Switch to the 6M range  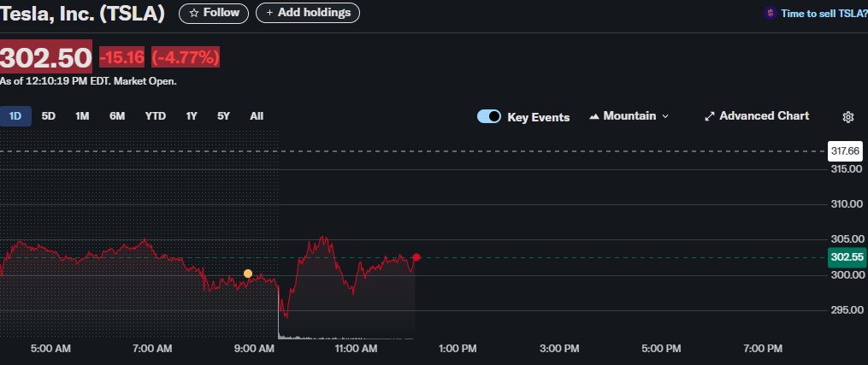pos(117,116)
